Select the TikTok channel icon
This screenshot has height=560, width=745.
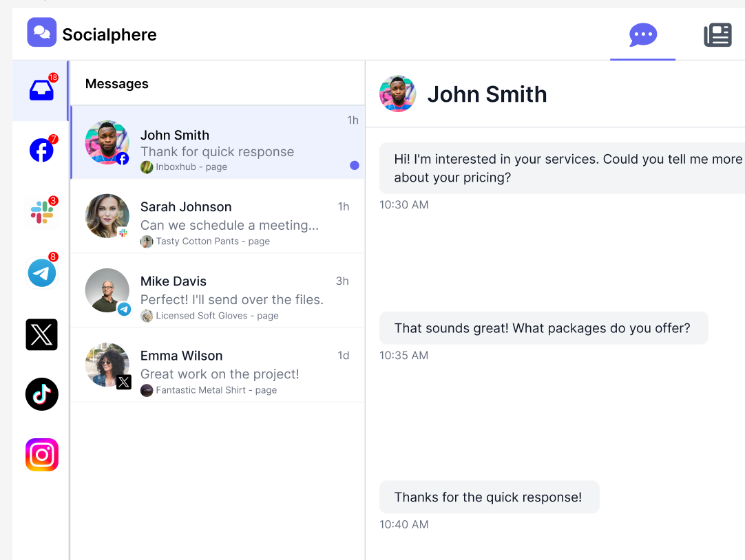tap(42, 394)
